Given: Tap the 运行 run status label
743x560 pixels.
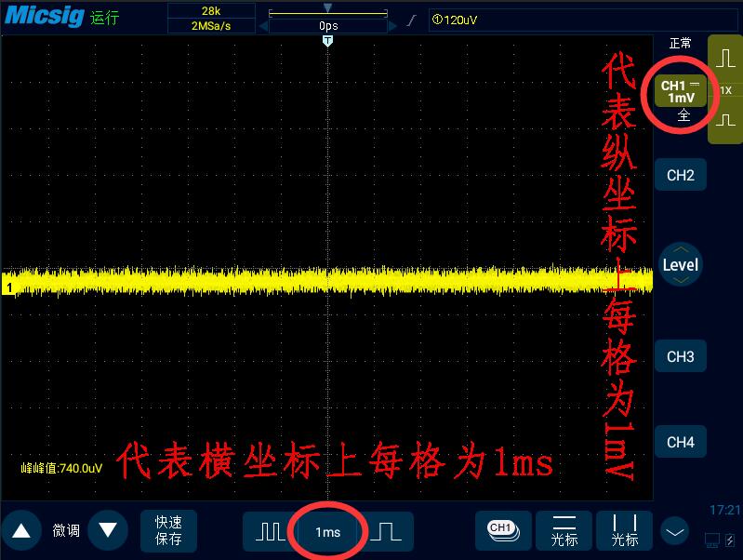Looking at the screenshot, I should (x=104, y=18).
